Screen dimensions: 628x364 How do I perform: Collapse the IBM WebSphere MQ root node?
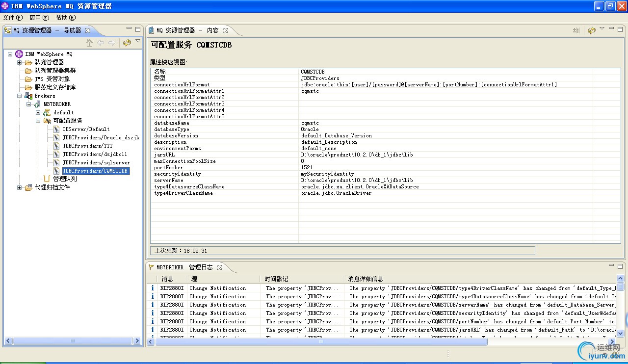click(x=10, y=54)
